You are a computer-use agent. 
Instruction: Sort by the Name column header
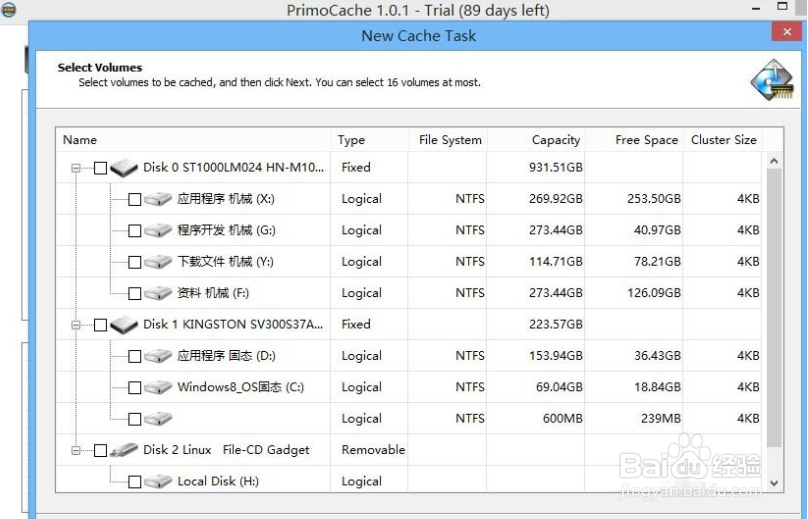pos(194,140)
